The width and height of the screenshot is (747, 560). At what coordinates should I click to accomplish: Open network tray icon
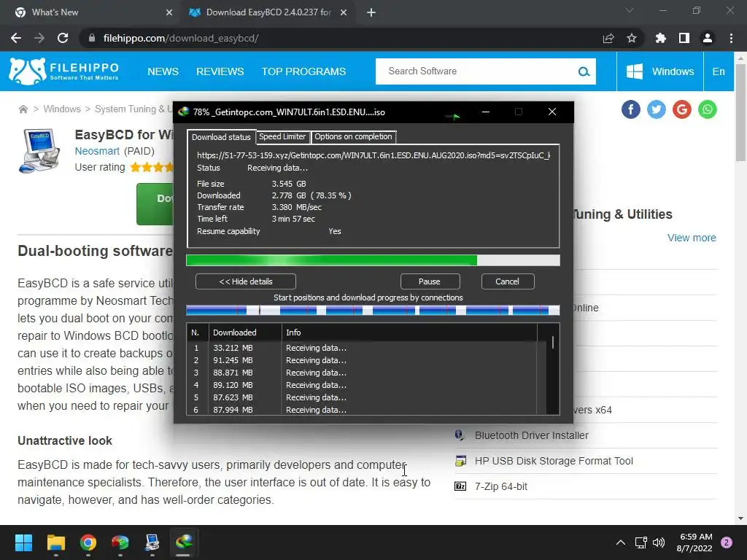point(640,542)
